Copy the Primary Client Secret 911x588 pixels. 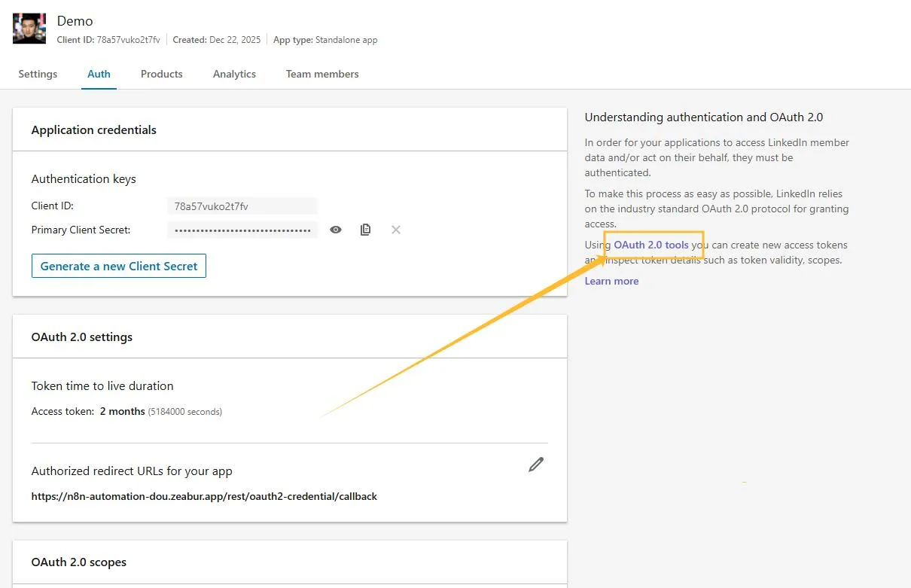point(366,230)
